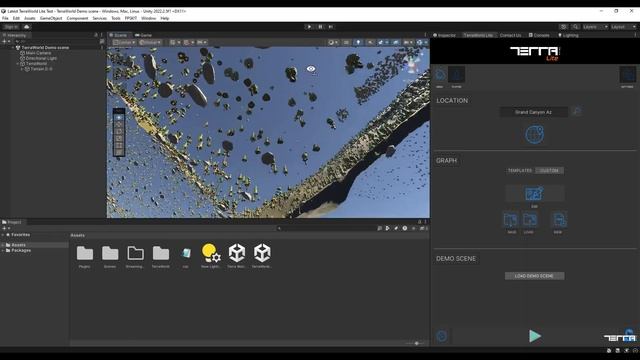Open the Window menu

[148, 18]
